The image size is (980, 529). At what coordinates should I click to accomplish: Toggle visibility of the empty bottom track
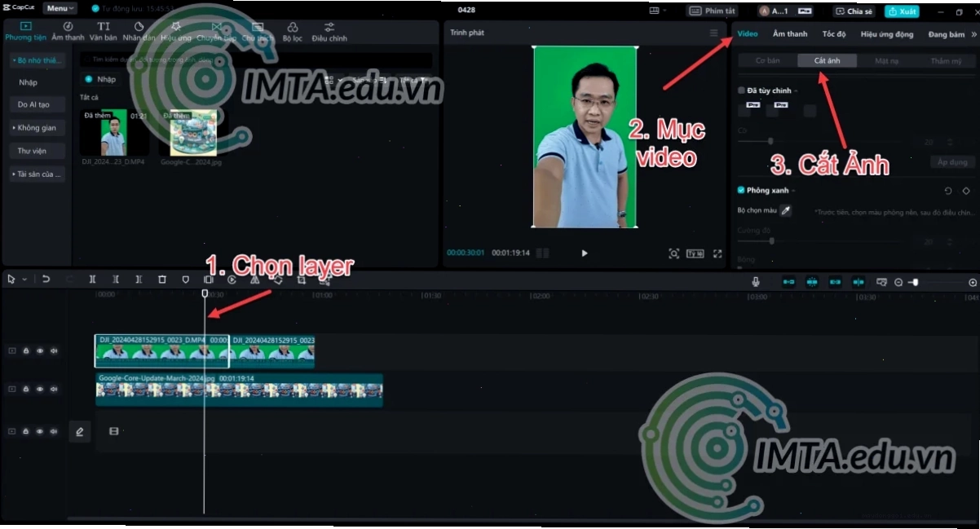(x=40, y=431)
